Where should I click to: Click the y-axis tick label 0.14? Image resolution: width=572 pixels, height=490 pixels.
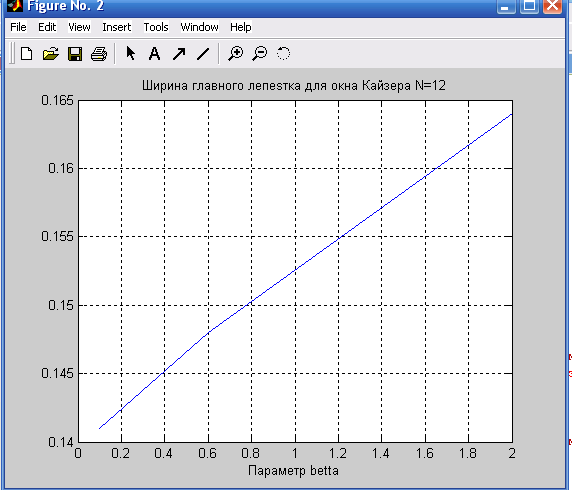61,442
